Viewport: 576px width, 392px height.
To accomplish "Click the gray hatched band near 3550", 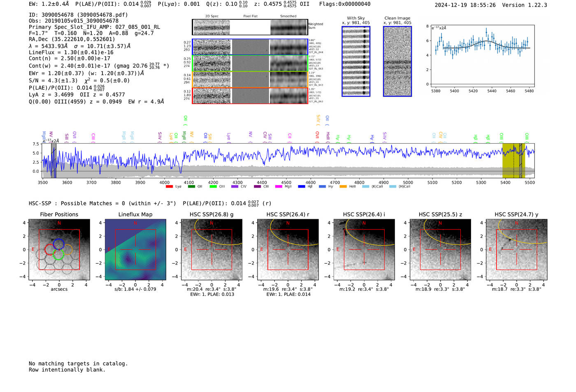I will (x=53, y=161).
